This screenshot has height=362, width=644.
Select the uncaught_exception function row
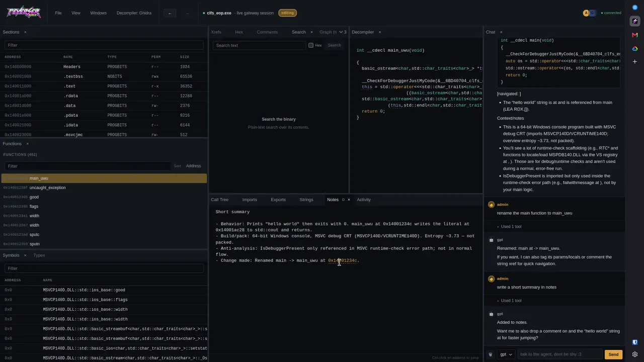pyautogui.click(x=104, y=188)
